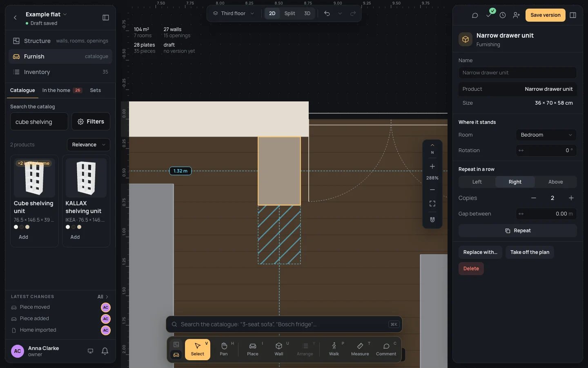Open the Third floor level dropdown
Image resolution: width=588 pixels, height=368 pixels.
(x=234, y=13)
